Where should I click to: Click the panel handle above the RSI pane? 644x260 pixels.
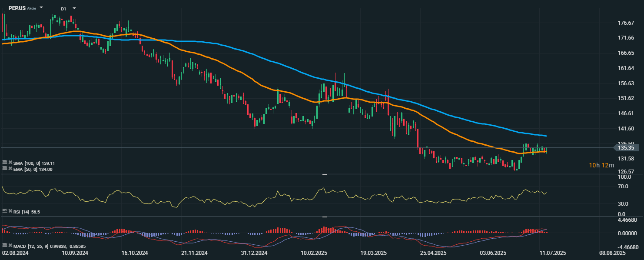pyautogui.click(x=325, y=174)
